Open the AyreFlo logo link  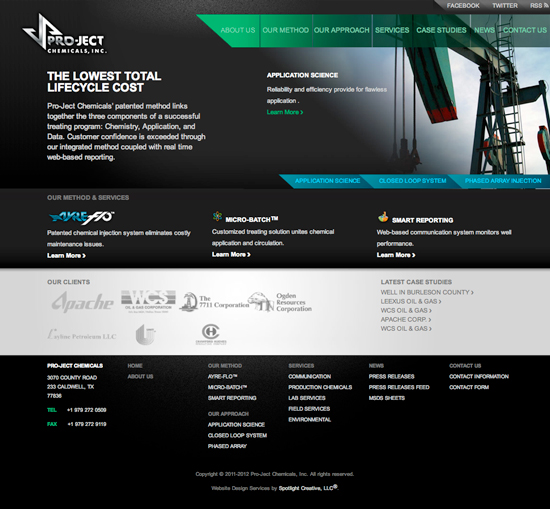(82, 218)
